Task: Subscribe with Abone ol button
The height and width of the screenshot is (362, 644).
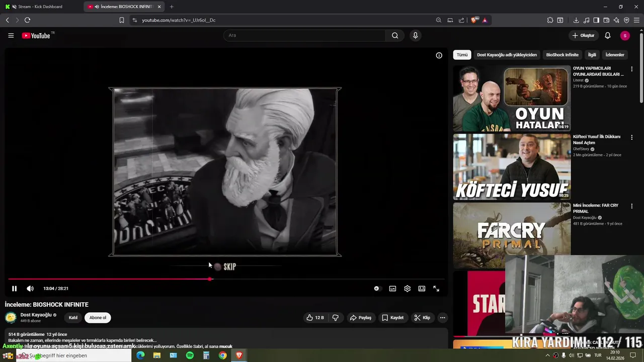Action: pyautogui.click(x=98, y=318)
